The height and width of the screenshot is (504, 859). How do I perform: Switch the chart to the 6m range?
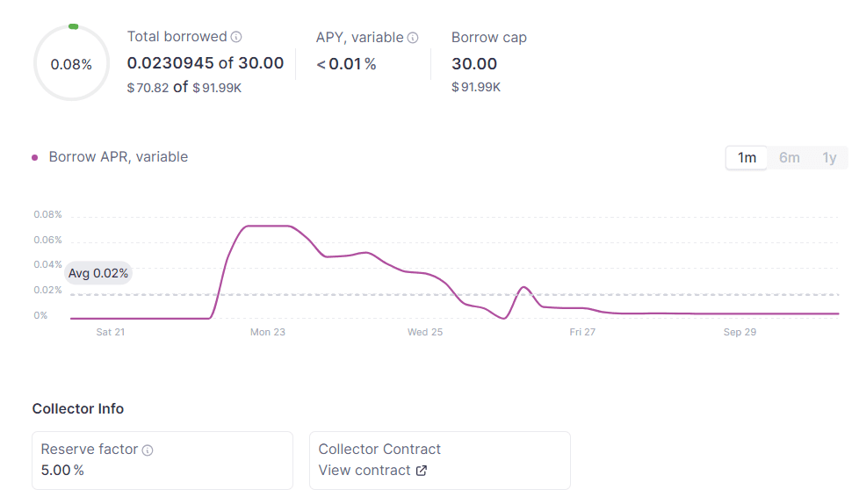click(x=789, y=157)
